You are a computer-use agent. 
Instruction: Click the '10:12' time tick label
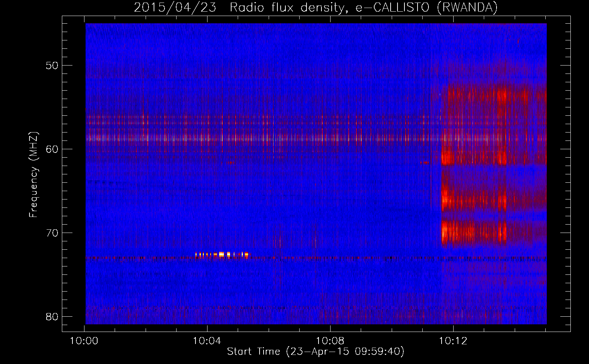coord(453,341)
